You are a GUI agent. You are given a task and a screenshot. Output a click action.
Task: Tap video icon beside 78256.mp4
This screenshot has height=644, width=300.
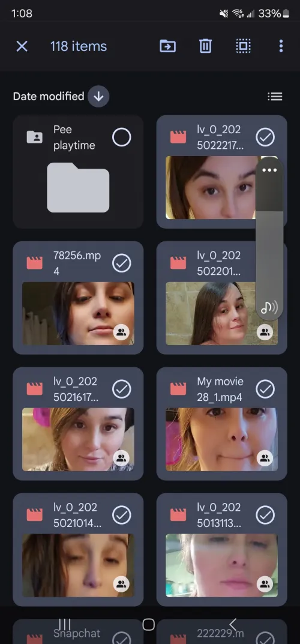point(34,263)
